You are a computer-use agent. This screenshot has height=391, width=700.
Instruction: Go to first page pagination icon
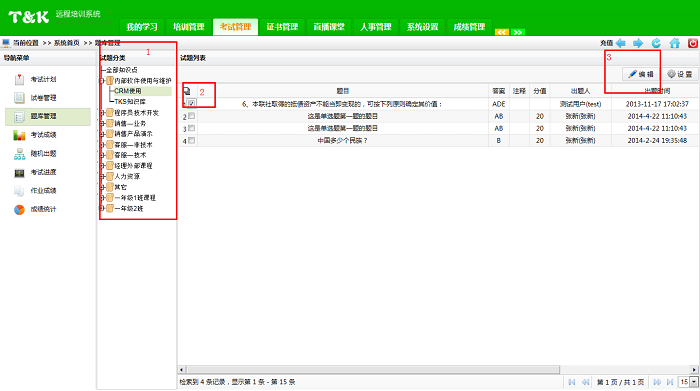pyautogui.click(x=571, y=382)
